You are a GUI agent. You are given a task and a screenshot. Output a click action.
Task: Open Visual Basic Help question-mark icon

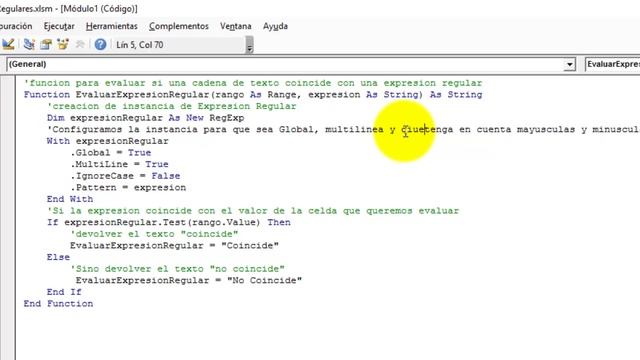pos(100,44)
